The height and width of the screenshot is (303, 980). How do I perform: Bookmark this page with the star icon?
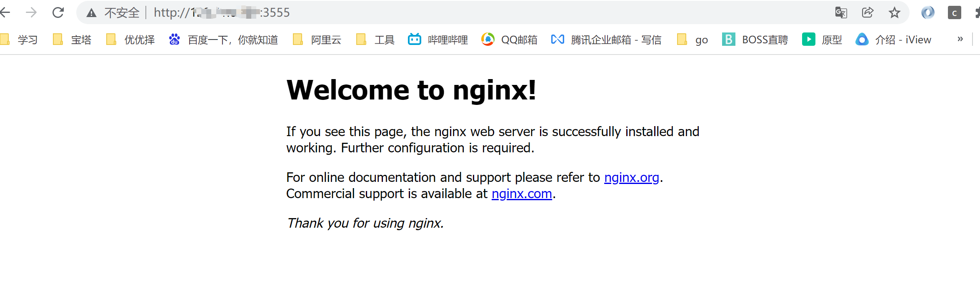[x=894, y=12]
